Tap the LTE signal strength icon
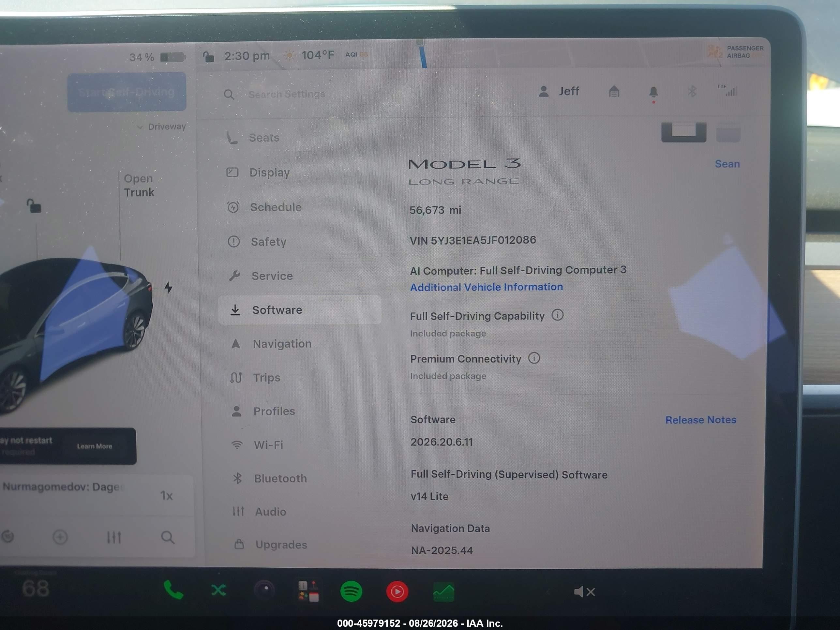This screenshot has width=840, height=630. (x=728, y=90)
